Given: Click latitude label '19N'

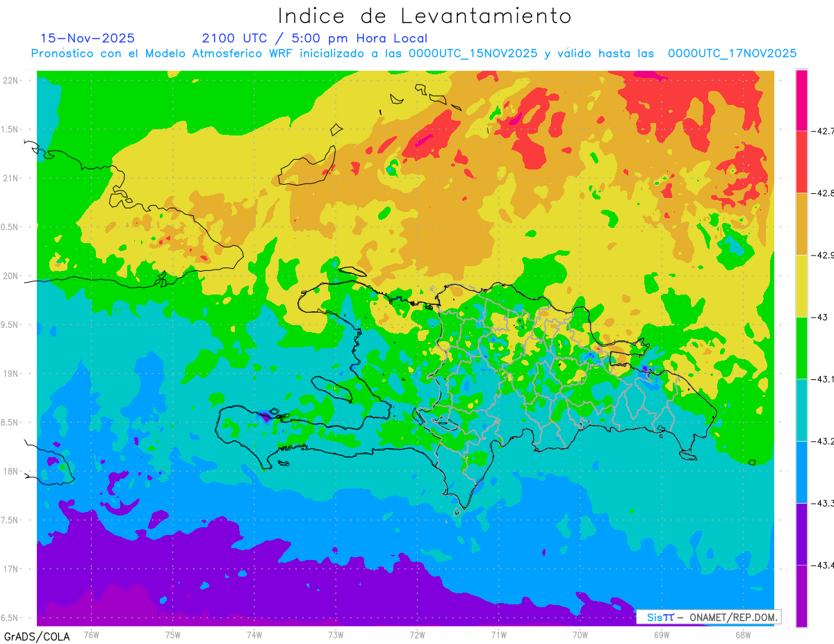Looking at the screenshot, I should [11, 374].
